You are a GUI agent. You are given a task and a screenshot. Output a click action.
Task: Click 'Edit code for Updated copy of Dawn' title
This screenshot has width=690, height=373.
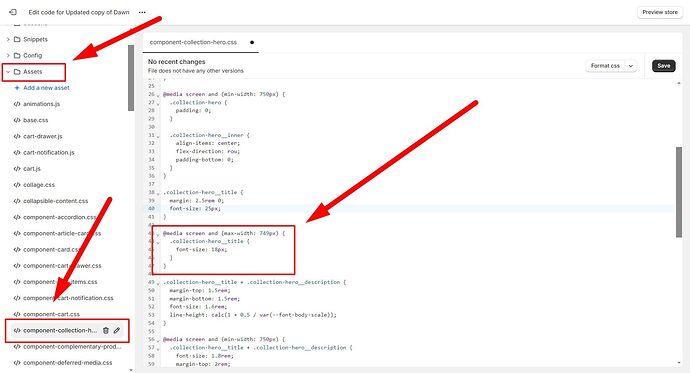79,12
